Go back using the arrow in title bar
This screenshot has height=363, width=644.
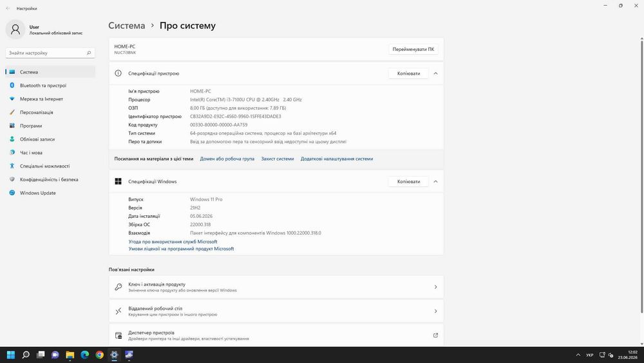(8, 8)
